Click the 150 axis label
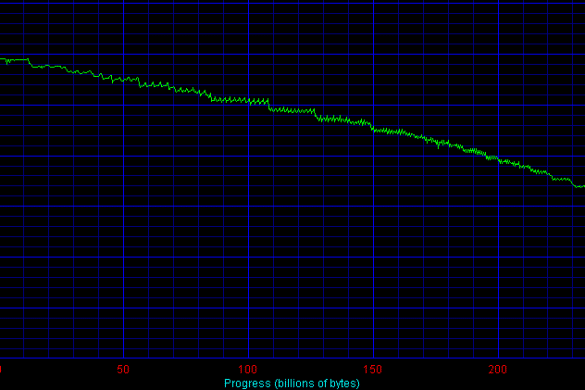The height and width of the screenshot is (390, 585). [373, 369]
